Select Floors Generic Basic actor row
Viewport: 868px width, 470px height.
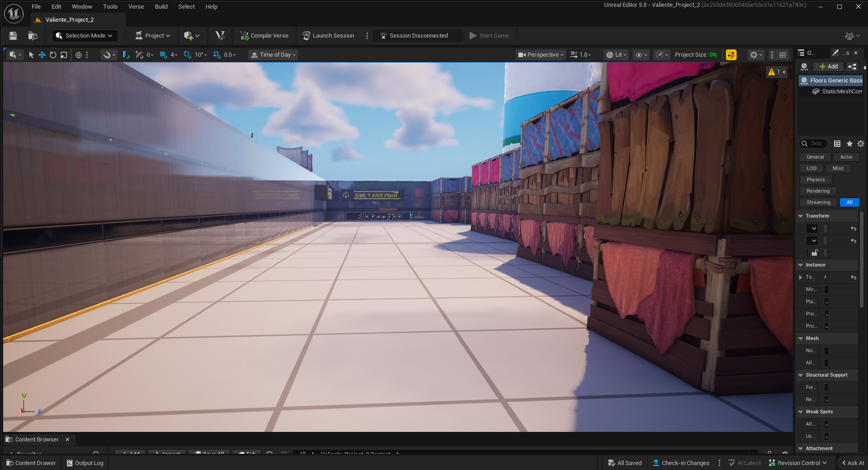(x=831, y=81)
